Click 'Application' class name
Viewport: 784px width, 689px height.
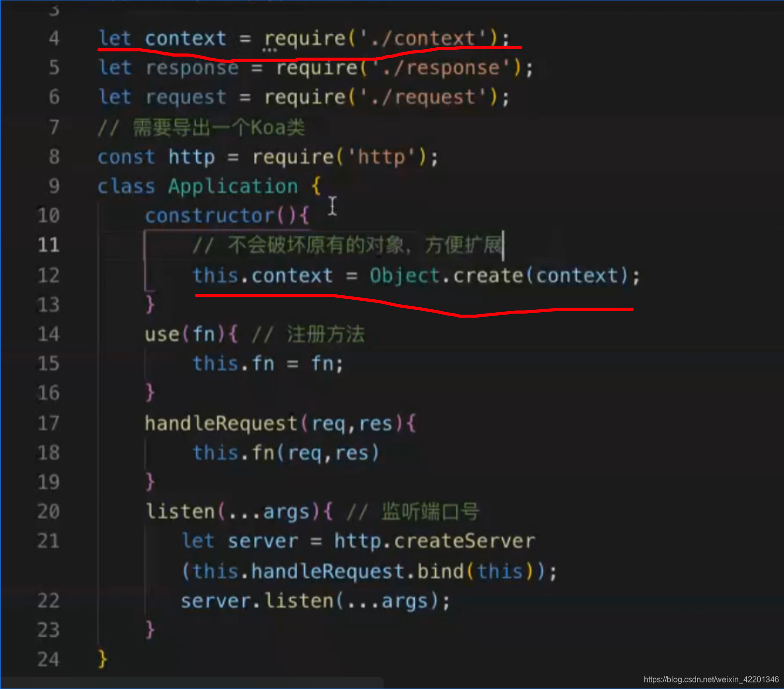(x=233, y=186)
